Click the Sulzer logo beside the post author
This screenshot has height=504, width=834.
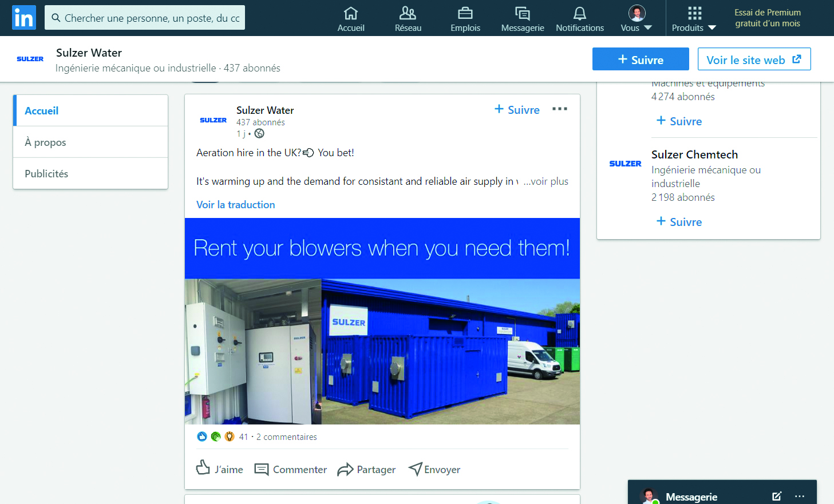click(213, 120)
